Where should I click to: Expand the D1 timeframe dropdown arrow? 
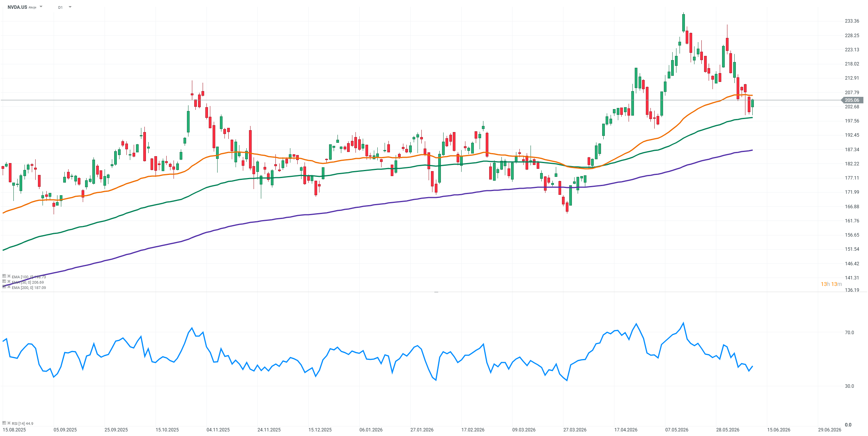70,7
